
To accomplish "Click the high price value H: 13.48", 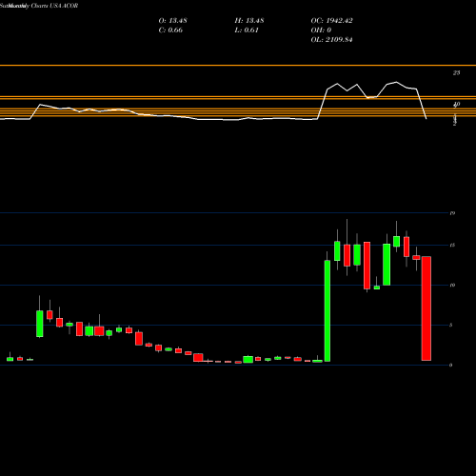I will (x=249, y=21).
